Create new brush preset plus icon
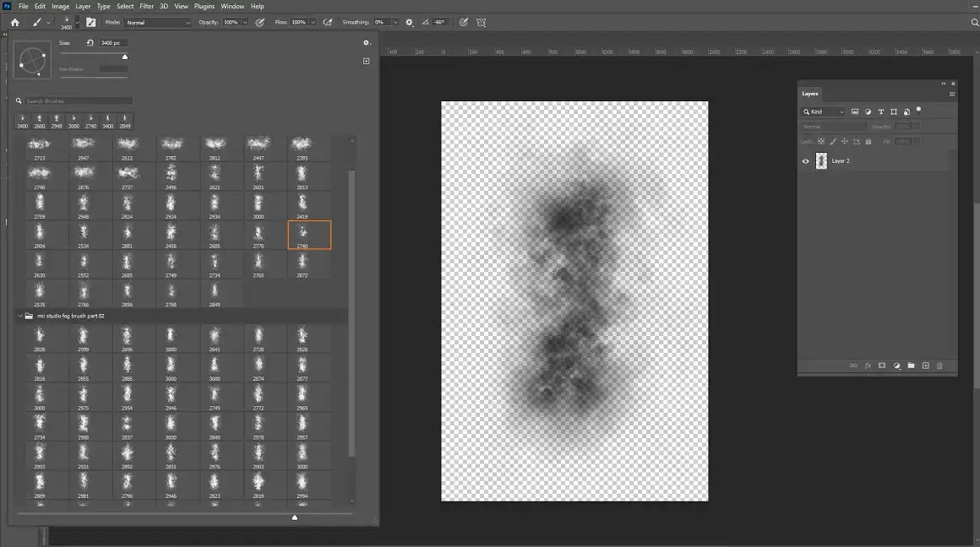The height and width of the screenshot is (547, 980). [367, 61]
